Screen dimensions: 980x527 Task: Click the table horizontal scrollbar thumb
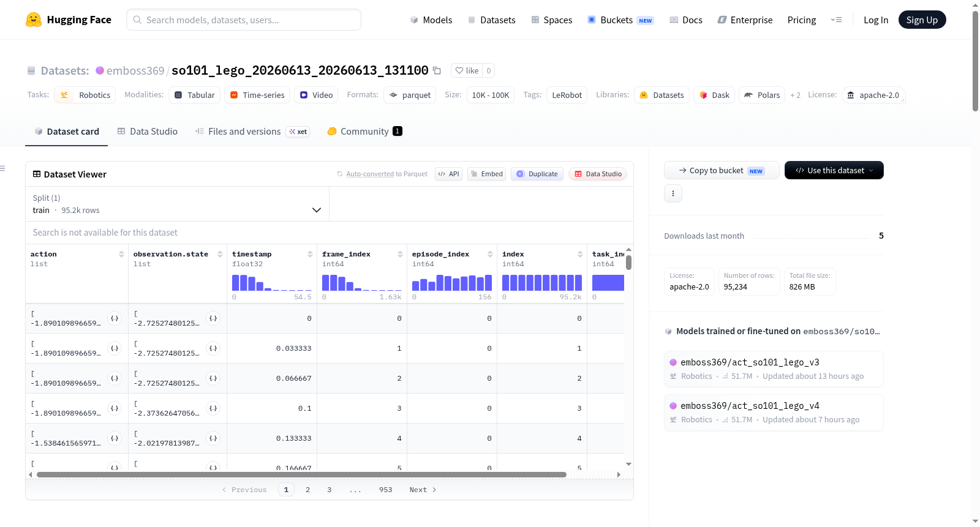coord(301,474)
